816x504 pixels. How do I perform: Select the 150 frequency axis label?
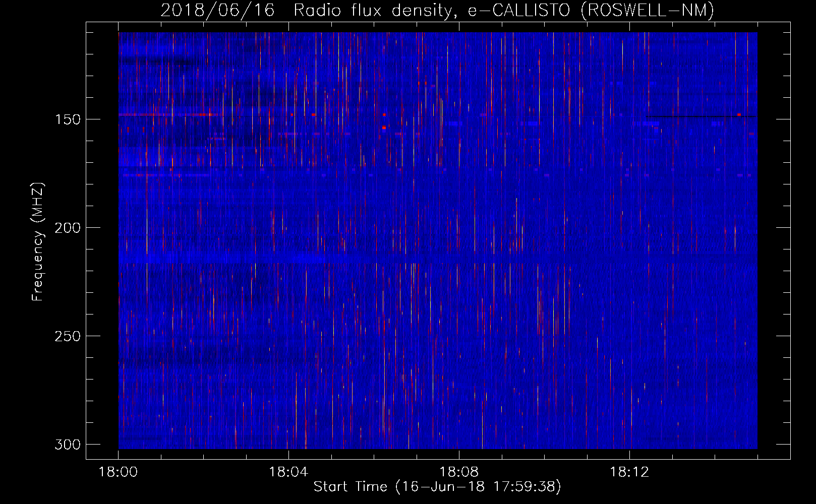pyautogui.click(x=67, y=119)
